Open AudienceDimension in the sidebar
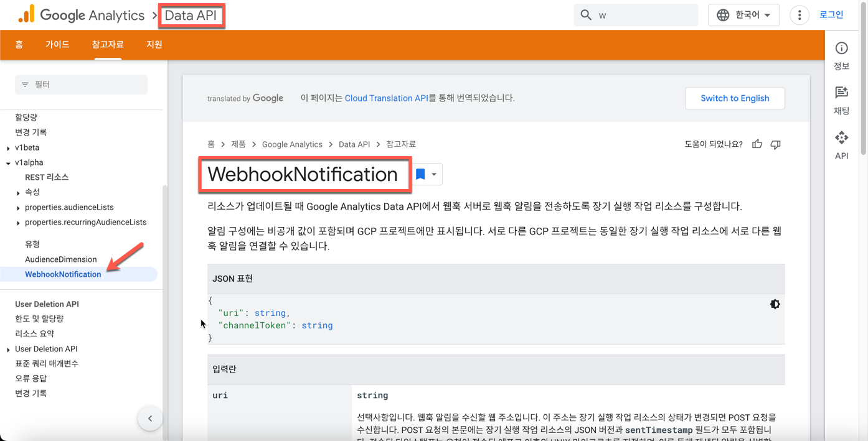Image resolution: width=868 pixels, height=441 pixels. (61, 259)
